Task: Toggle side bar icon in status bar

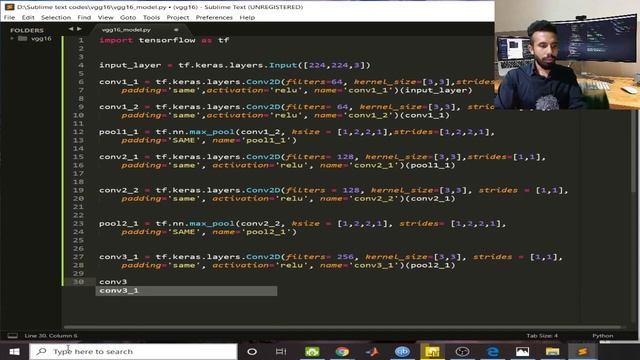Action: (13, 336)
